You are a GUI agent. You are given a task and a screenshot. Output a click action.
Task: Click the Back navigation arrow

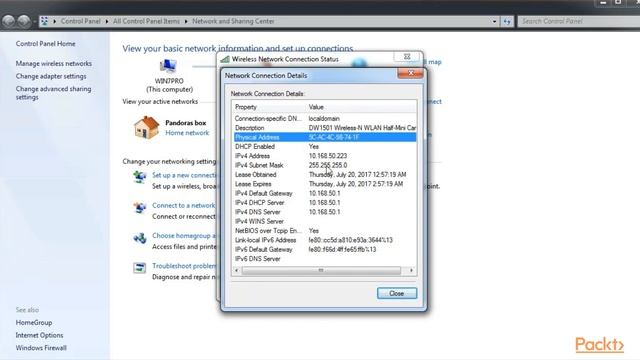(x=8, y=21)
